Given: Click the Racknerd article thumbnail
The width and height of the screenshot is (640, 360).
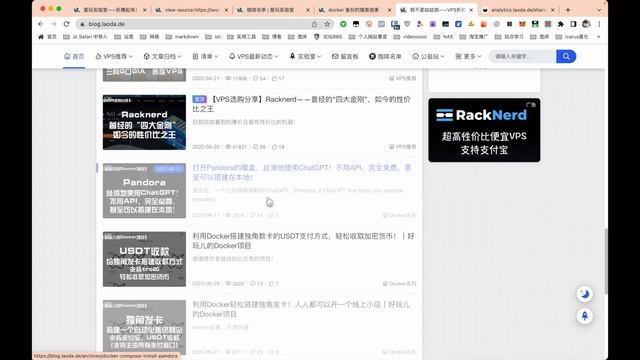Looking at the screenshot, I should pos(144,122).
